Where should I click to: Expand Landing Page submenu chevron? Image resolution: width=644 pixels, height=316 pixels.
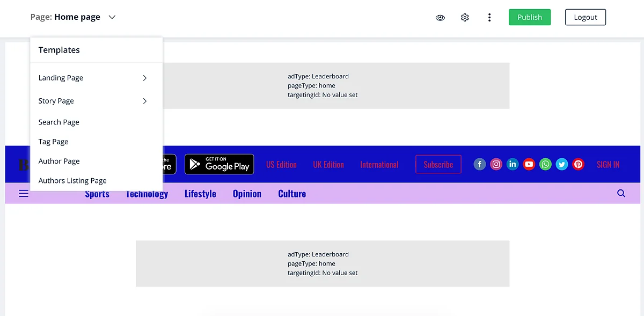[145, 78]
